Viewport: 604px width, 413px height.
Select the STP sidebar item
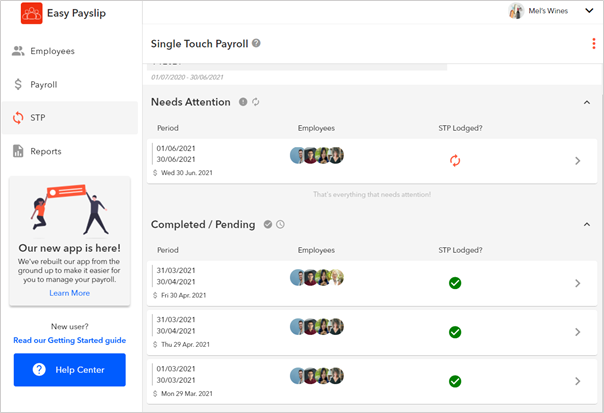click(x=70, y=118)
